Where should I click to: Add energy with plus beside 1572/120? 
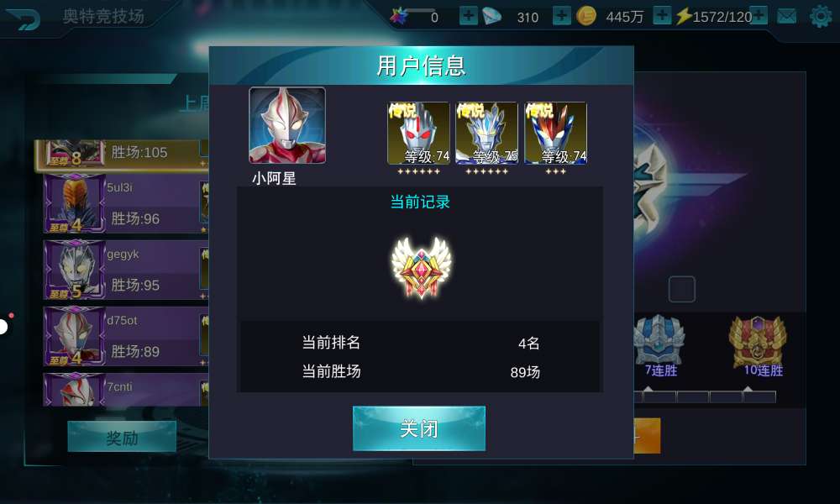click(x=759, y=15)
